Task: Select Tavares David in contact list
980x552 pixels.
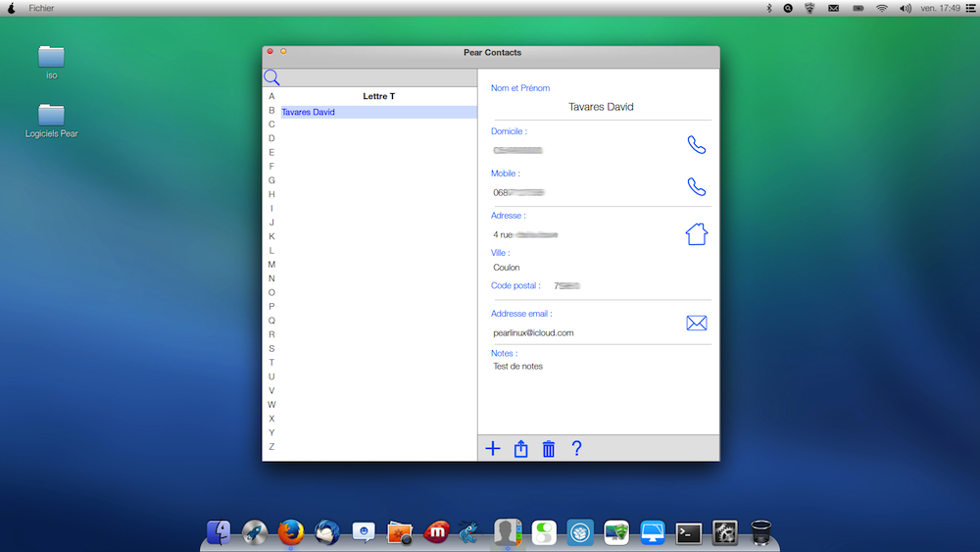Action: (x=378, y=112)
